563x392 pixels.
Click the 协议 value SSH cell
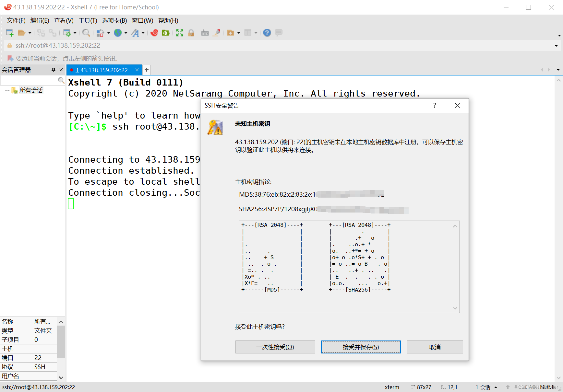tap(45, 367)
